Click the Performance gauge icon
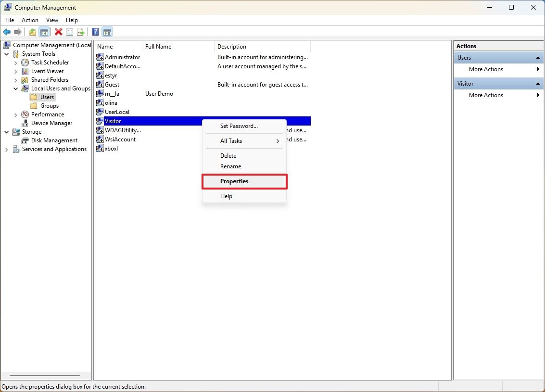This screenshot has height=392, width=545. point(25,114)
